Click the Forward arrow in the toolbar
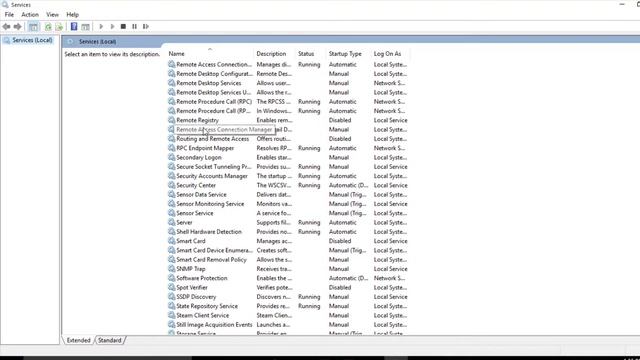The height and width of the screenshot is (360, 640). [x=18, y=27]
